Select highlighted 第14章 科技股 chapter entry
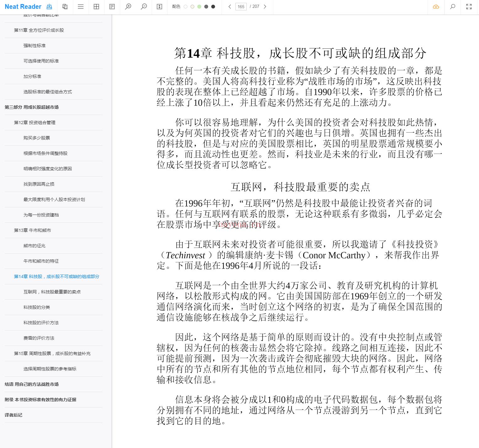 click(x=57, y=276)
